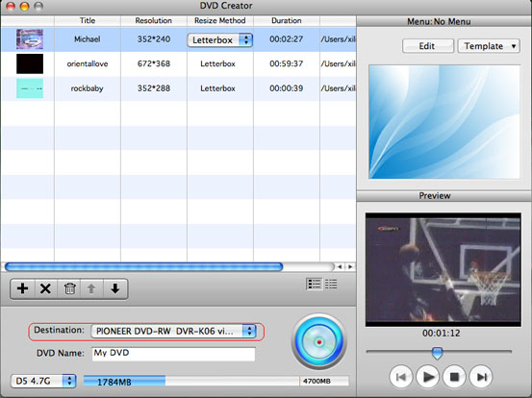Click the horizontal scrollbar of file list
Viewport: 532px width, 398px height.
pyautogui.click(x=144, y=267)
